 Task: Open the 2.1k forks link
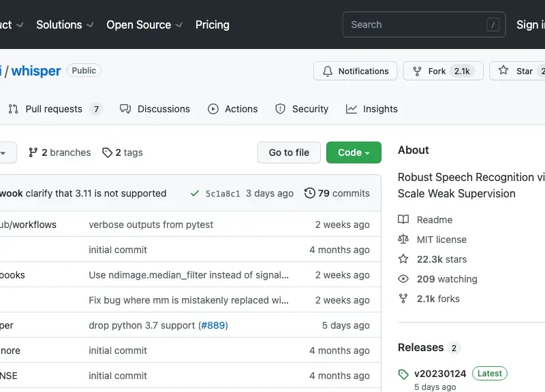429,299
